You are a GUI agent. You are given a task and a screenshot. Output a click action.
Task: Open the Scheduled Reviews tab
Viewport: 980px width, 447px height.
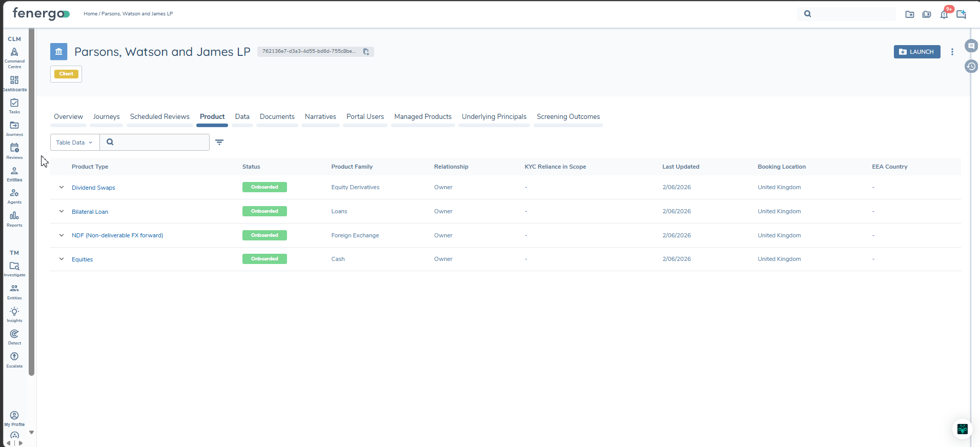[160, 117]
